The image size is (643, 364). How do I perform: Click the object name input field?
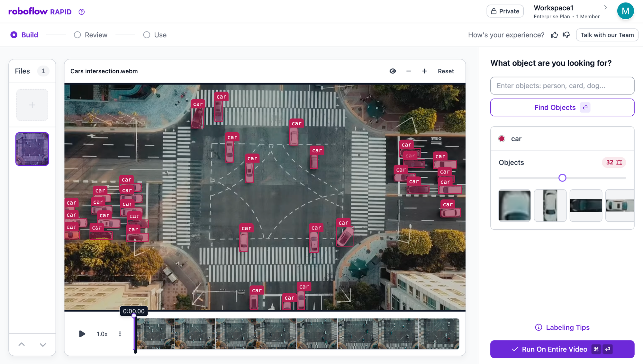click(x=562, y=86)
